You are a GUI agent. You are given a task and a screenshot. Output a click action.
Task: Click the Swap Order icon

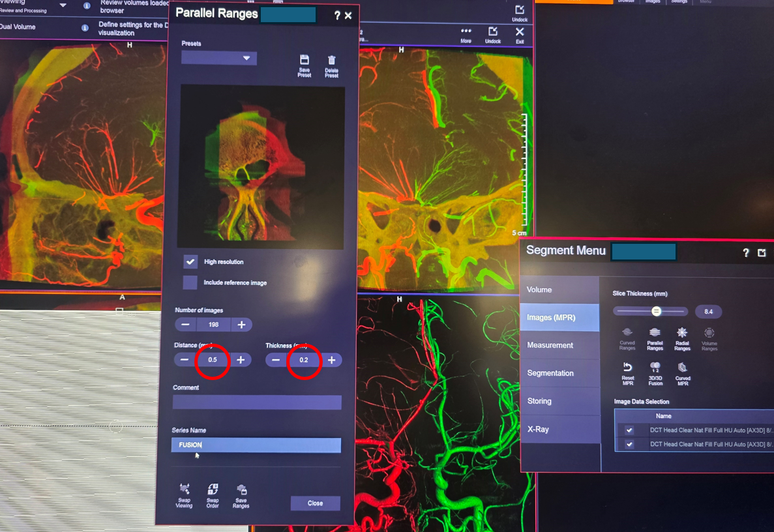pyautogui.click(x=213, y=490)
